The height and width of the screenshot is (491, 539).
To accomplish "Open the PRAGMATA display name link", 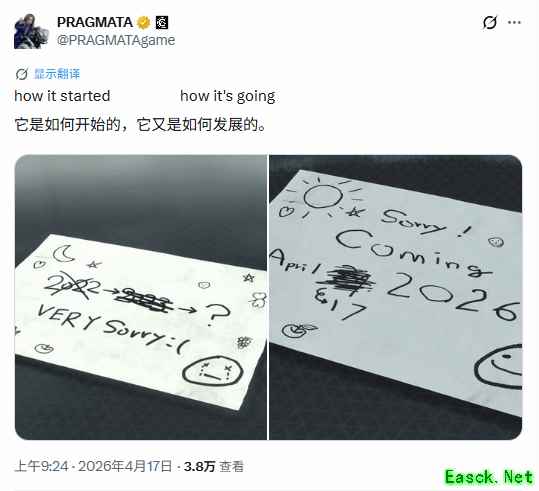I will pos(95,23).
